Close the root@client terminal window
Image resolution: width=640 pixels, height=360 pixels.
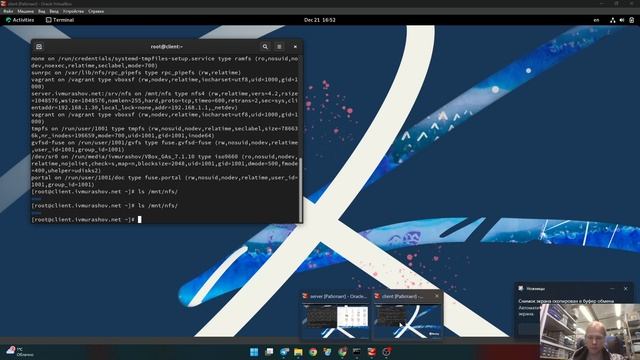295,47
